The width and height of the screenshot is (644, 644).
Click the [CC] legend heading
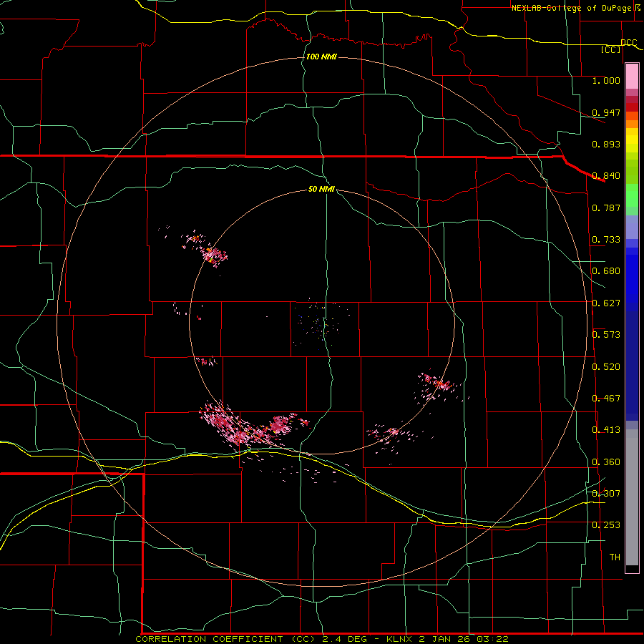tap(610, 49)
